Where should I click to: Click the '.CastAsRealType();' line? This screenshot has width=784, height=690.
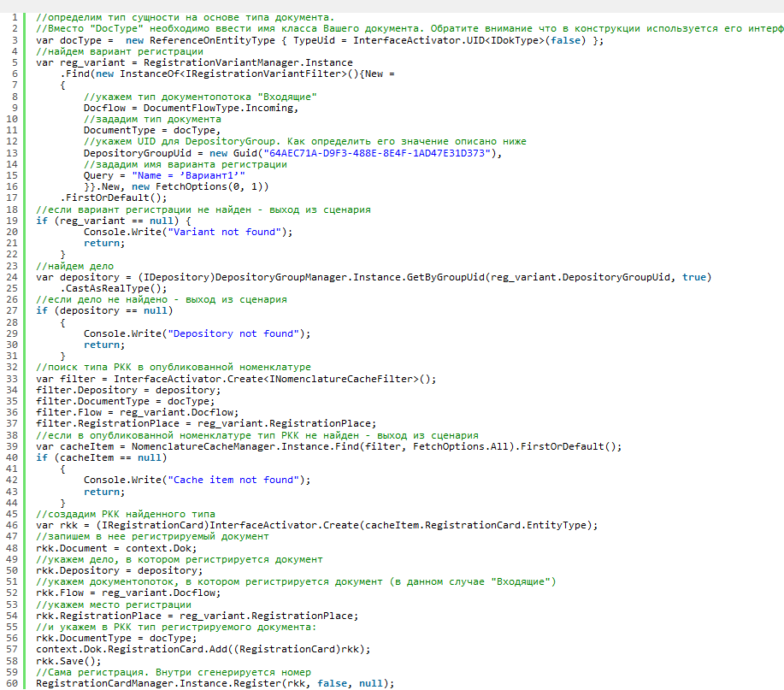pyautogui.click(x=114, y=288)
